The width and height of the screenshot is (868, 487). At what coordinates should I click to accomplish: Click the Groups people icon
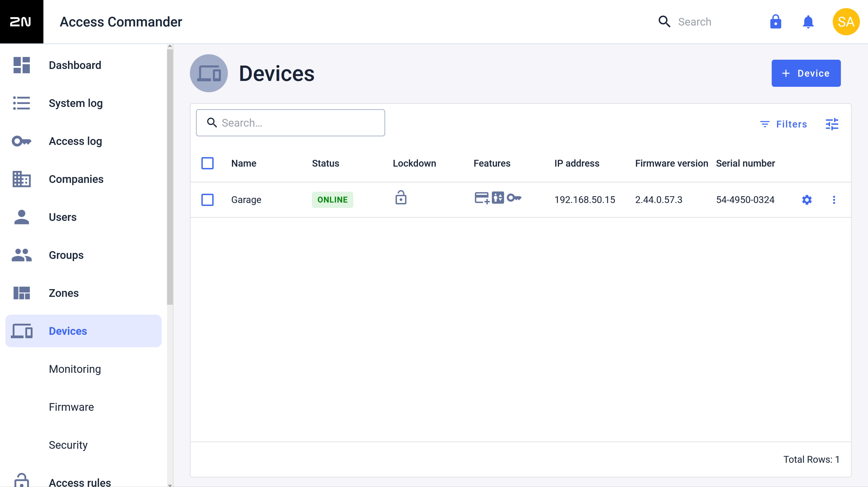[x=21, y=255]
